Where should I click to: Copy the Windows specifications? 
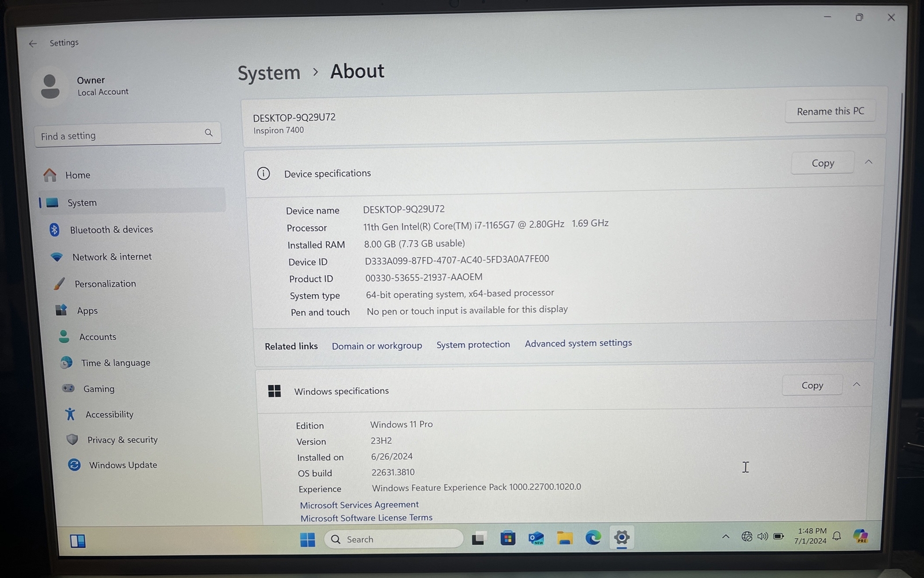coord(812,385)
